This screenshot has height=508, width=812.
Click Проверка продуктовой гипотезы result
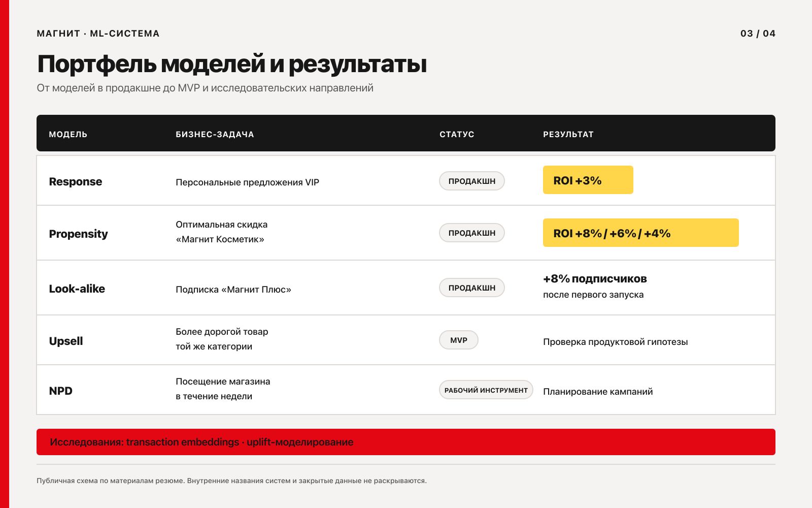pyautogui.click(x=616, y=342)
